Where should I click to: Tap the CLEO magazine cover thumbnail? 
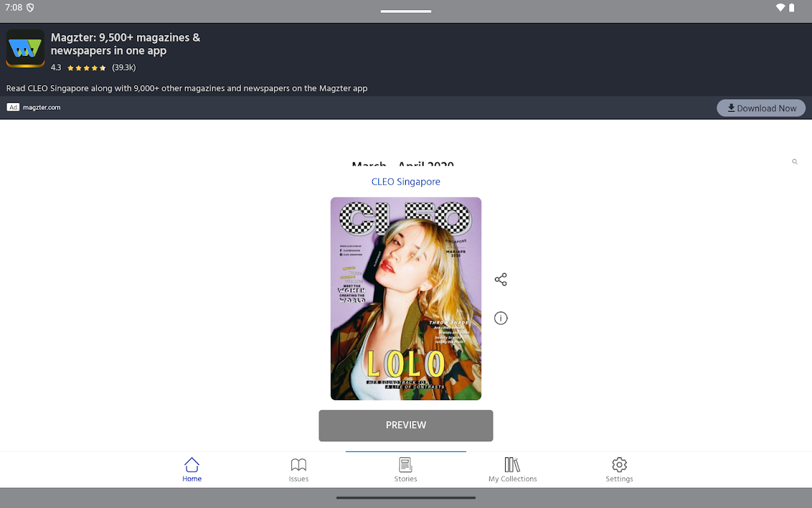coord(406,298)
